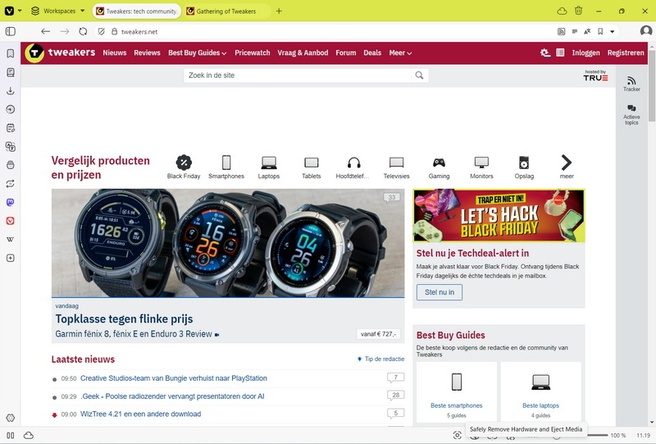
Task: Select the Tweakers: tech community tab
Action: (136, 11)
